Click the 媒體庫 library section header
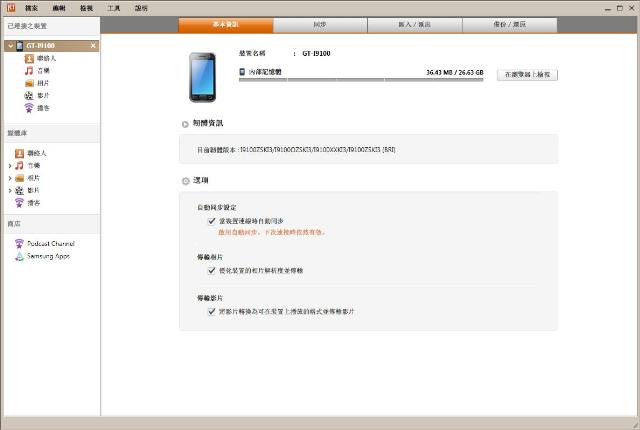640x430 pixels. 18,133
